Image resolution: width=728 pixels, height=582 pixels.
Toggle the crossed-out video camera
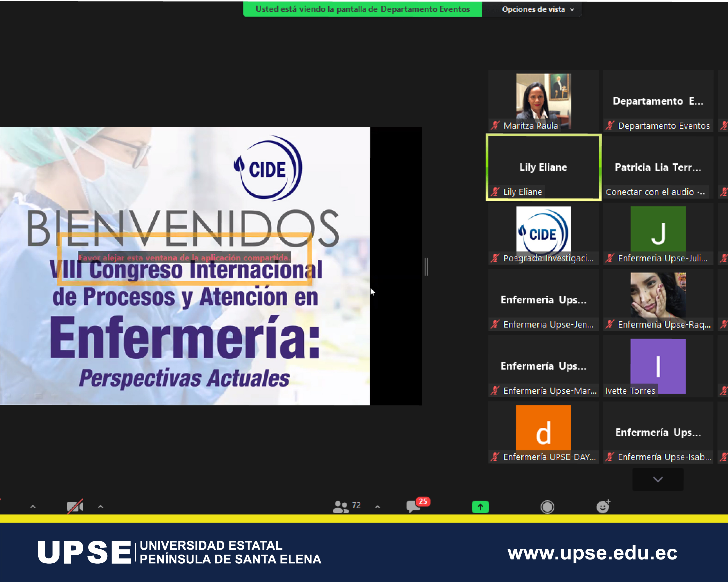pos(75,507)
